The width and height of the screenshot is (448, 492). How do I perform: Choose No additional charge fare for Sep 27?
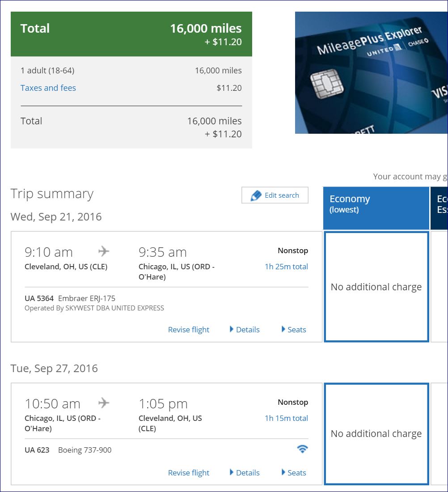pos(376,433)
